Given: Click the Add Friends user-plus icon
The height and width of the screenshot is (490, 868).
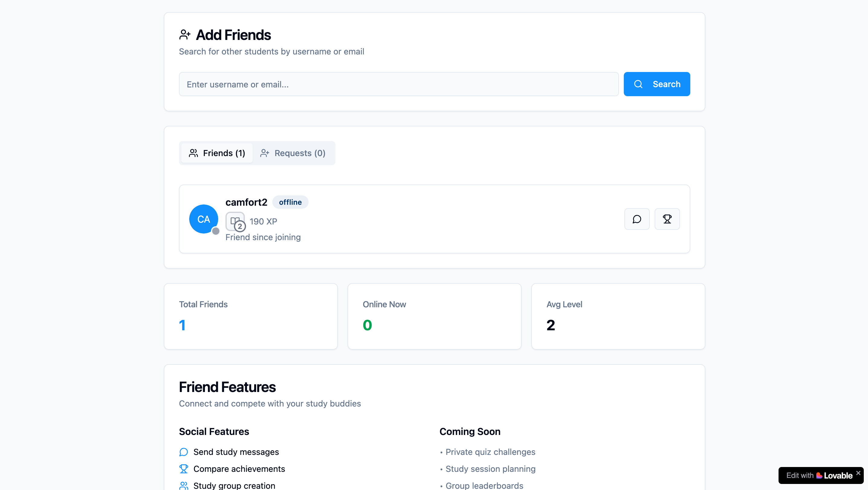Looking at the screenshot, I should (x=185, y=35).
